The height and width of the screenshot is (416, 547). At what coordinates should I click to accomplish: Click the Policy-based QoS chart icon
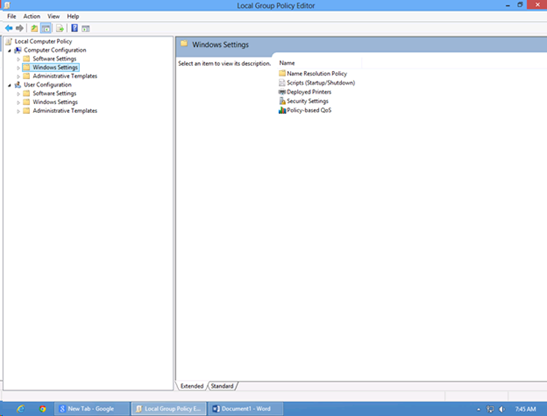coord(282,110)
